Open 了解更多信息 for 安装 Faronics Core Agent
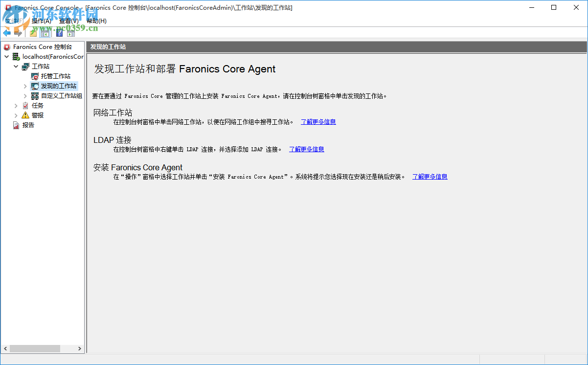Screen dimensions: 588x365 click(x=430, y=177)
